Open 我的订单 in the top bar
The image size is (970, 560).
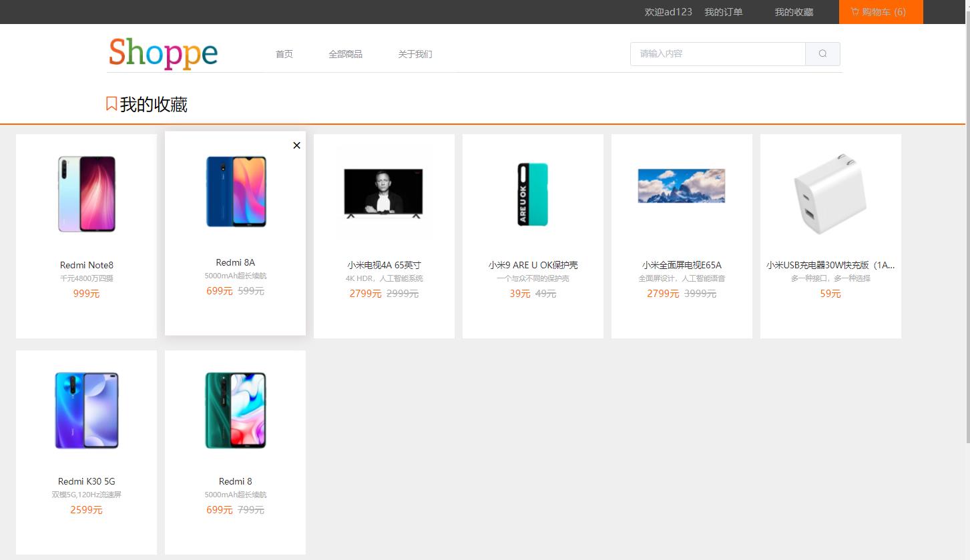click(x=724, y=12)
